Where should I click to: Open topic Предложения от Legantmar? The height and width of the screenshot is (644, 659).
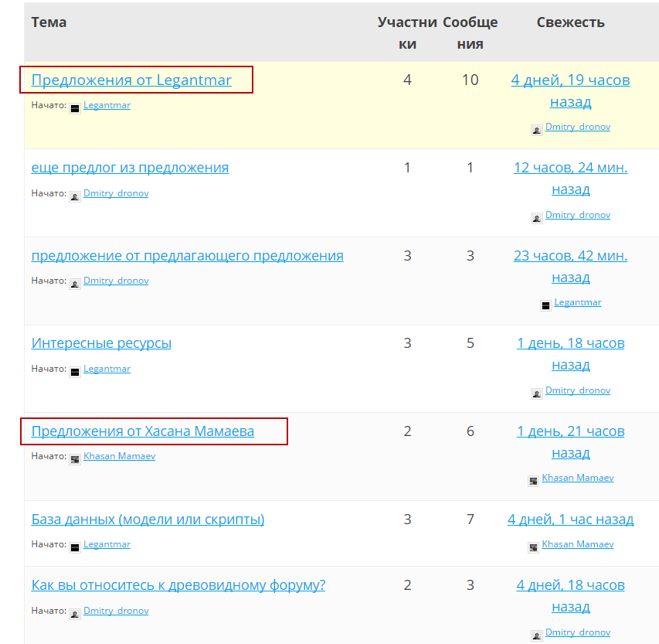click(x=131, y=80)
